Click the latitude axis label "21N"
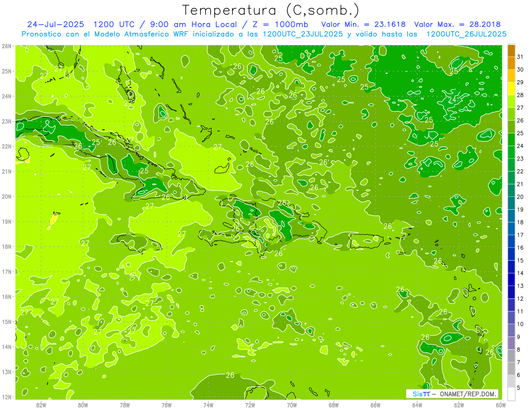Image resolution: width=532 pixels, height=411 pixels. pyautogui.click(x=6, y=172)
